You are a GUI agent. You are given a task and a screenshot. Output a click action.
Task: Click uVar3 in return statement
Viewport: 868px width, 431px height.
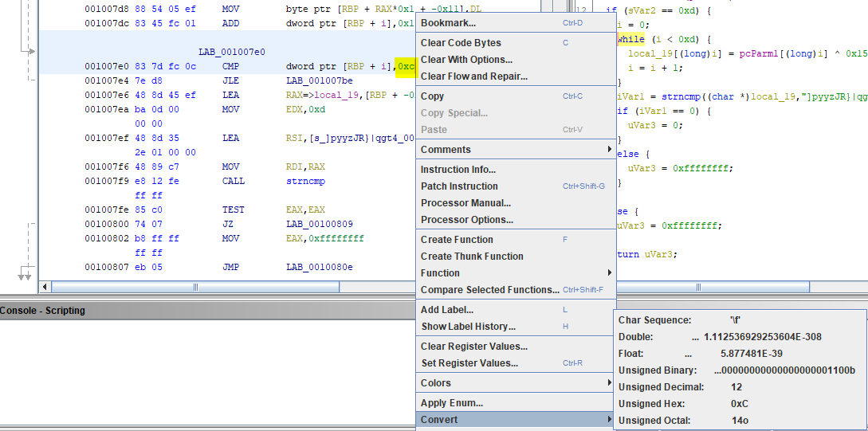(659, 254)
